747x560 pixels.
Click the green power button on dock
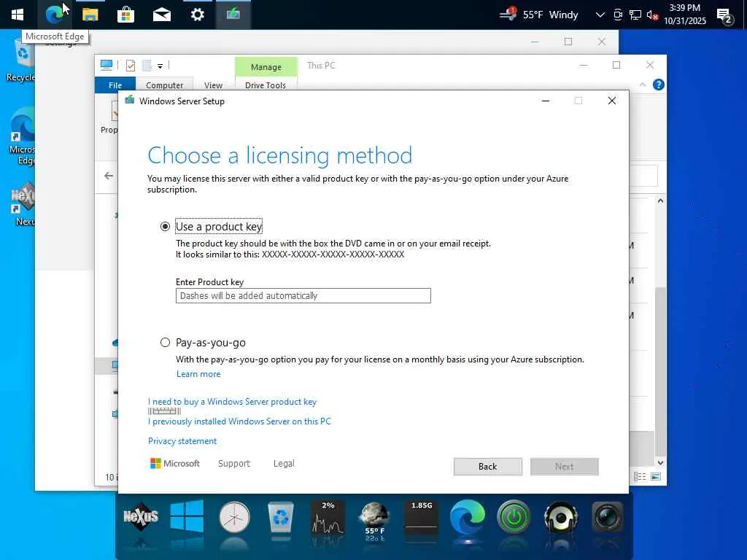point(514,517)
